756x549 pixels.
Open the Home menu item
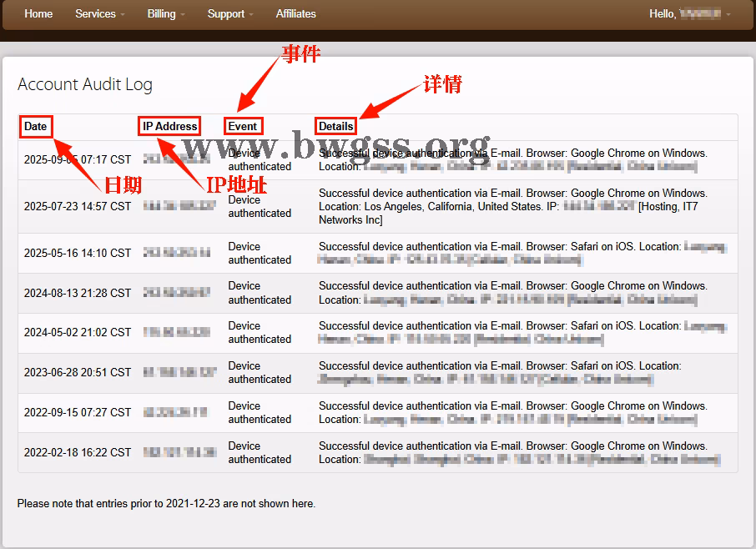[x=38, y=13]
